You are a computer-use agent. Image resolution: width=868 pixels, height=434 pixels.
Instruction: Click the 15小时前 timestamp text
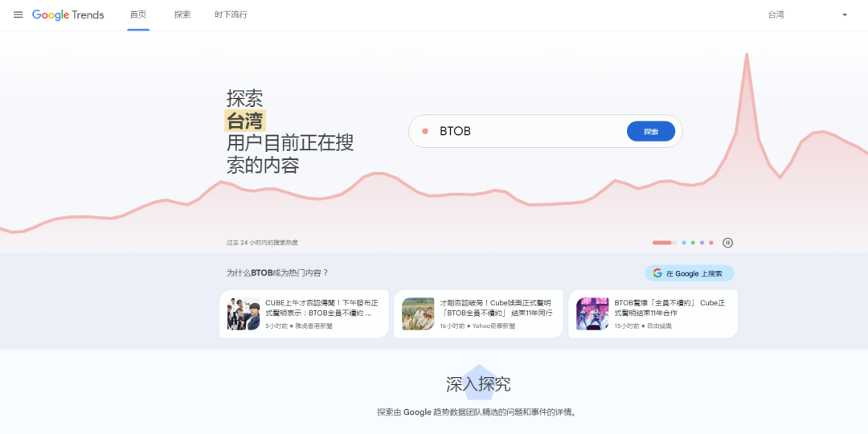point(627,326)
